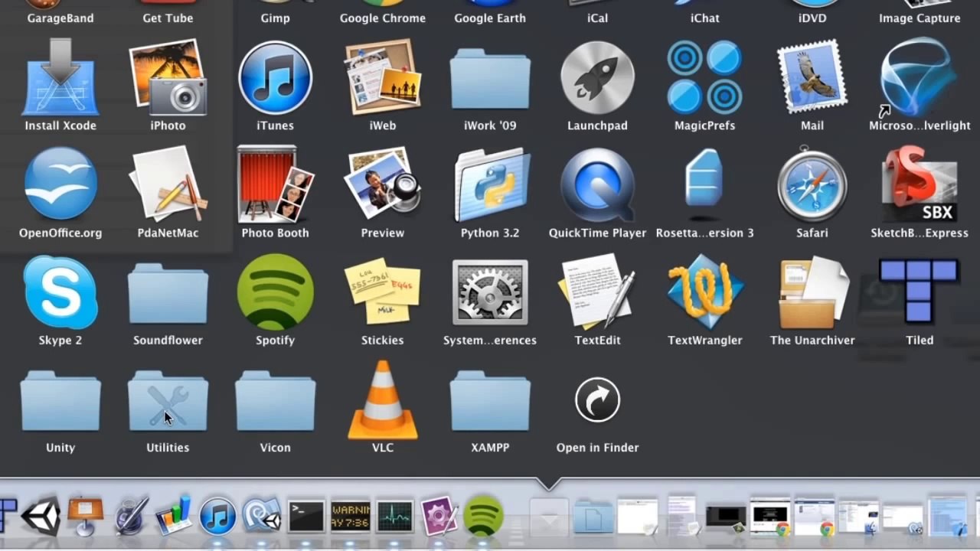Launch iTunes from the Applications grid

pos(275,78)
